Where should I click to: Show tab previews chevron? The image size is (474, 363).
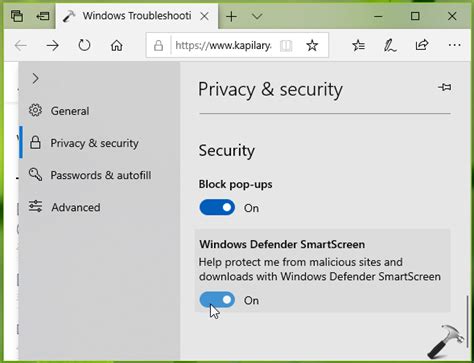click(x=257, y=16)
